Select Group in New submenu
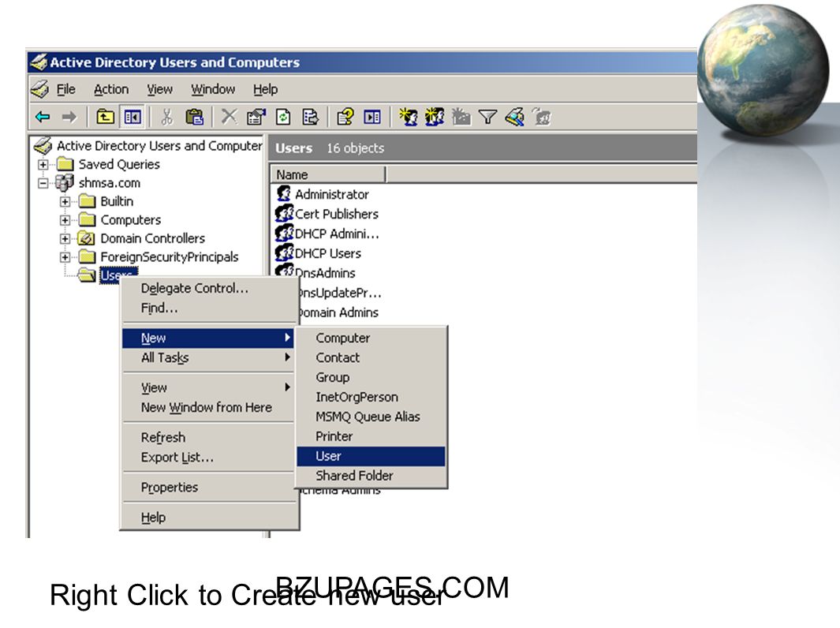Screen dimensions: 840x628 [x=371, y=377]
